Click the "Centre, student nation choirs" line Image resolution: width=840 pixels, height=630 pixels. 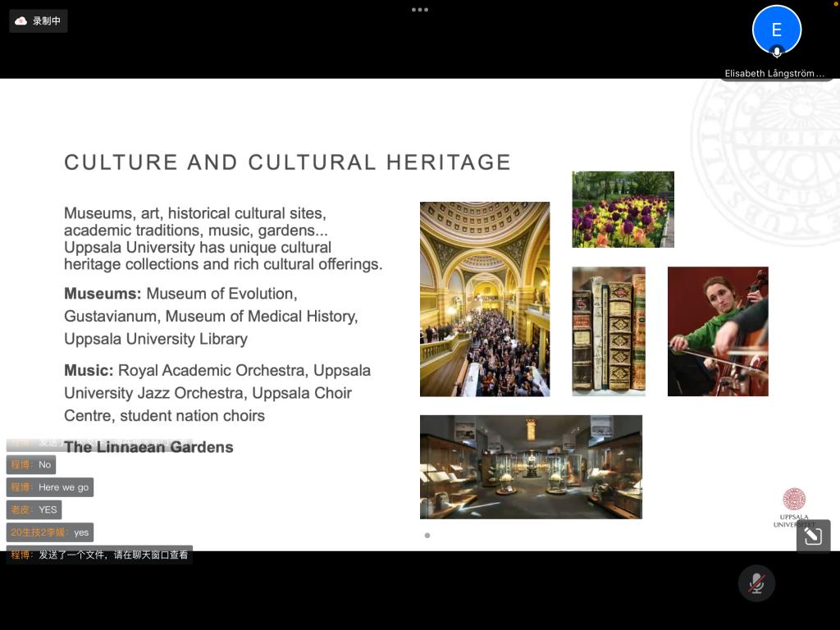(164, 416)
